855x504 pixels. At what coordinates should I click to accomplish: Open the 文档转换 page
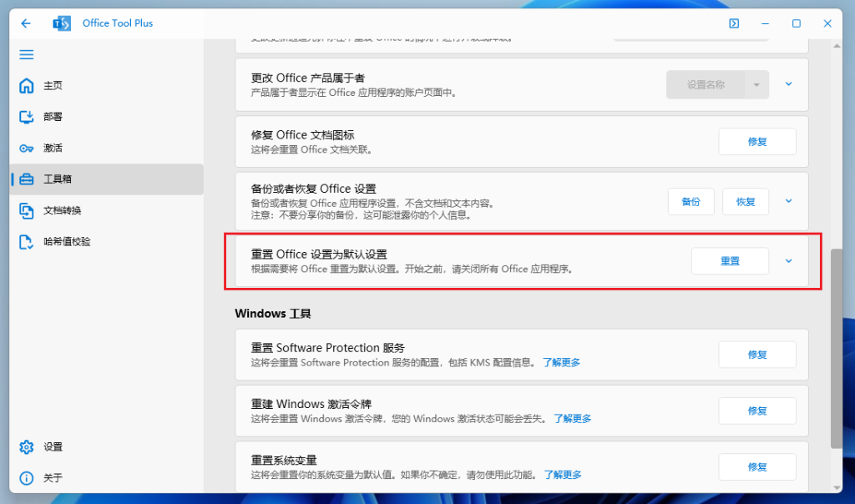[106, 210]
